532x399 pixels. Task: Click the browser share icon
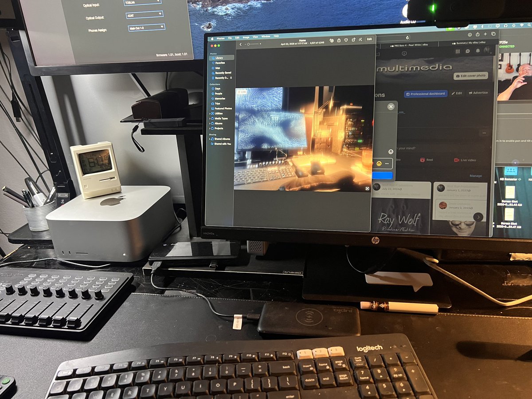[x=477, y=34]
